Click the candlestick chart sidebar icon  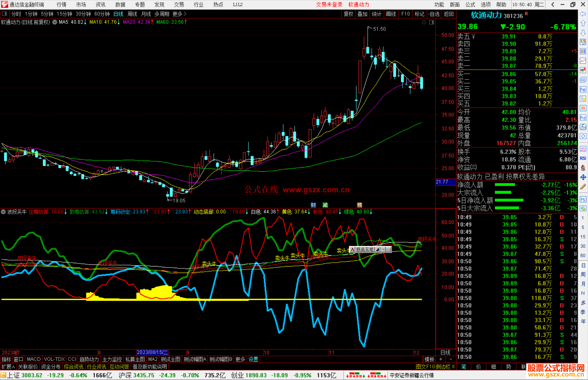(x=583, y=70)
